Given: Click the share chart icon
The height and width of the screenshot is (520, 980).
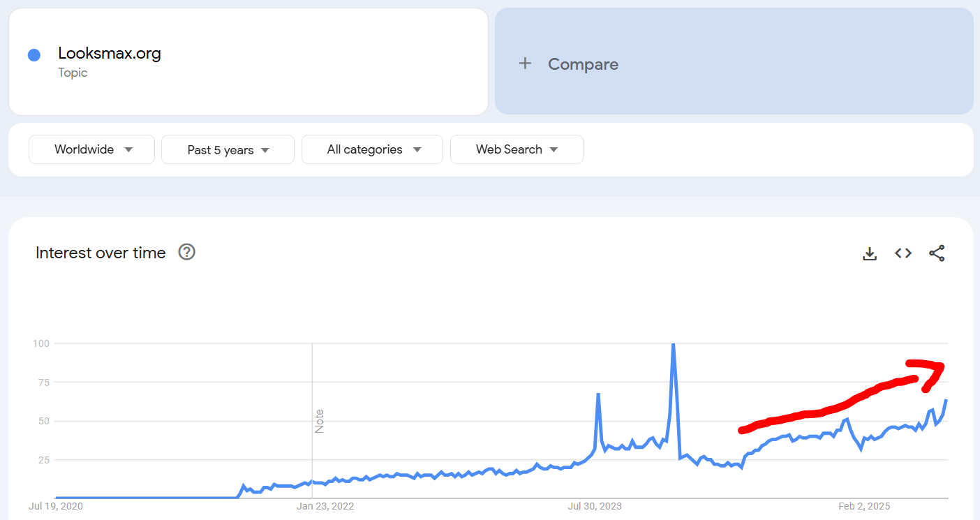Looking at the screenshot, I should coord(937,253).
